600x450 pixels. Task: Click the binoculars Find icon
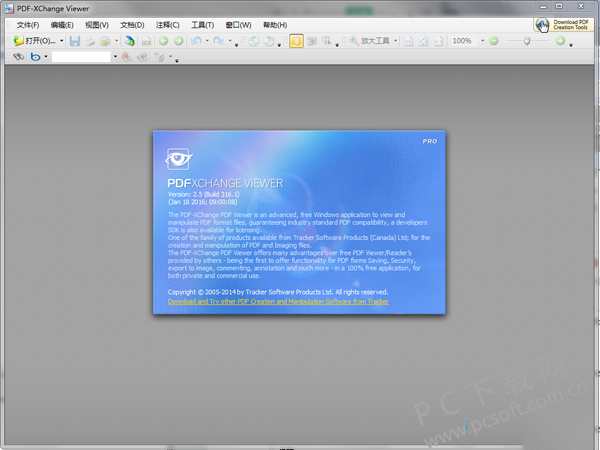19,57
